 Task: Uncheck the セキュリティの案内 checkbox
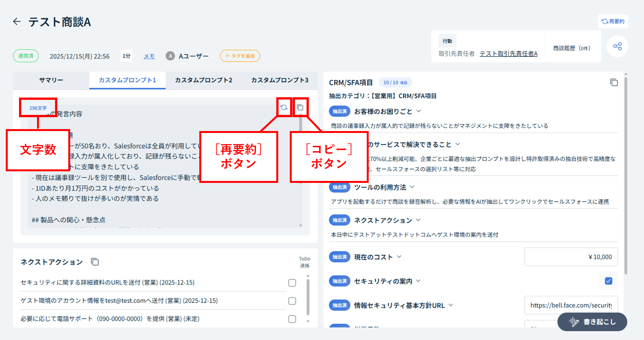coord(608,281)
